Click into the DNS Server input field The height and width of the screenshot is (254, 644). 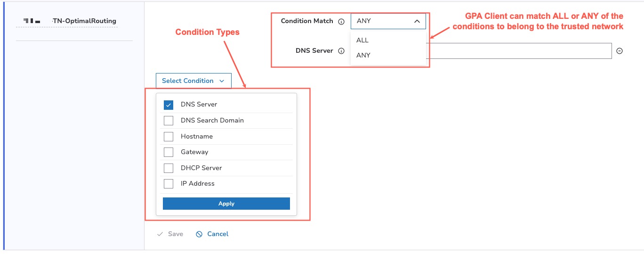point(519,51)
